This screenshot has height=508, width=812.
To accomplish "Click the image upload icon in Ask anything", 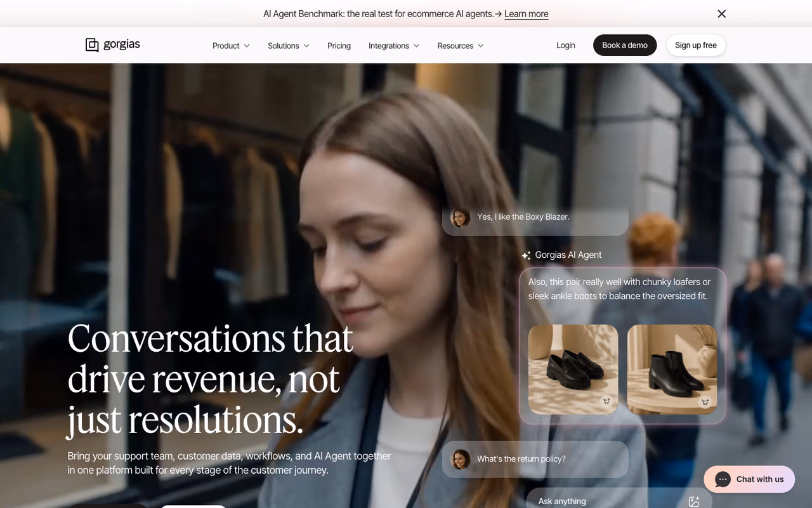I will 694,501.
